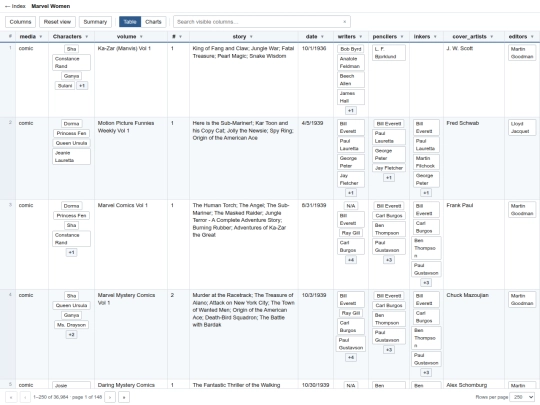
Task: Click Reset view button
Action: (57, 22)
